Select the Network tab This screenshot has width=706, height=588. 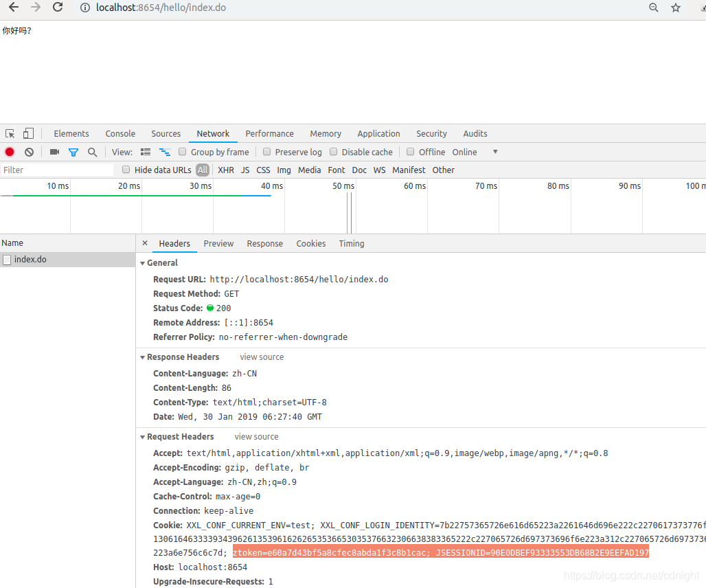point(213,134)
